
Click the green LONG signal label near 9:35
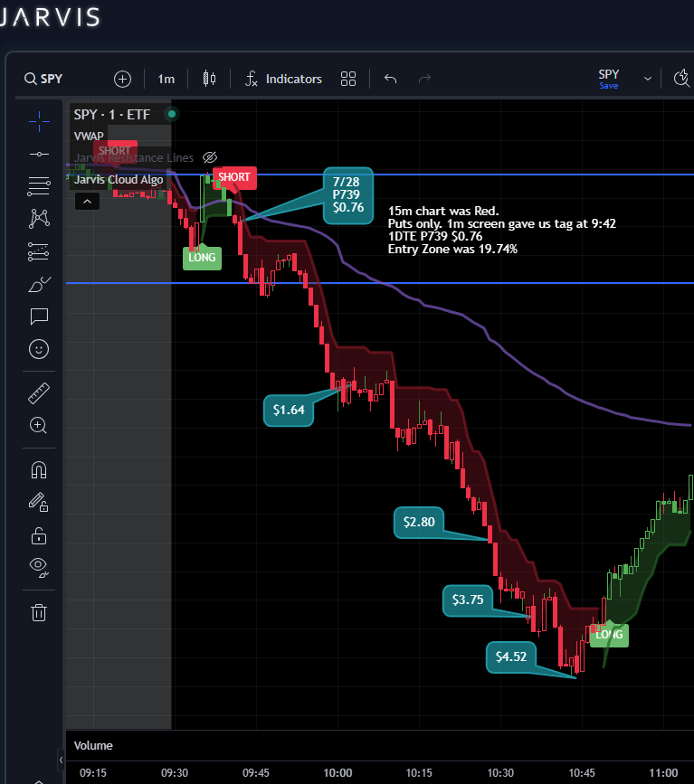click(202, 258)
